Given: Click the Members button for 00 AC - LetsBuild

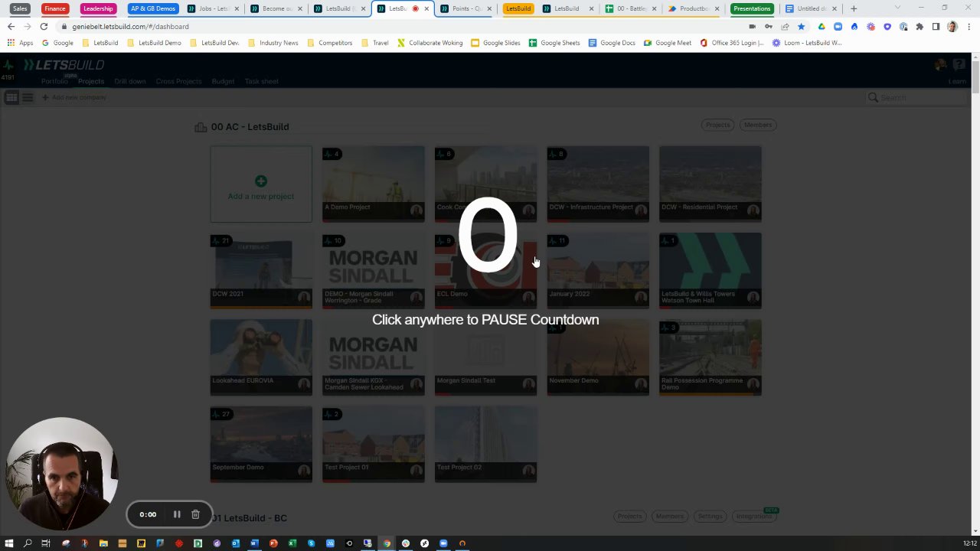Looking at the screenshot, I should click(x=758, y=125).
